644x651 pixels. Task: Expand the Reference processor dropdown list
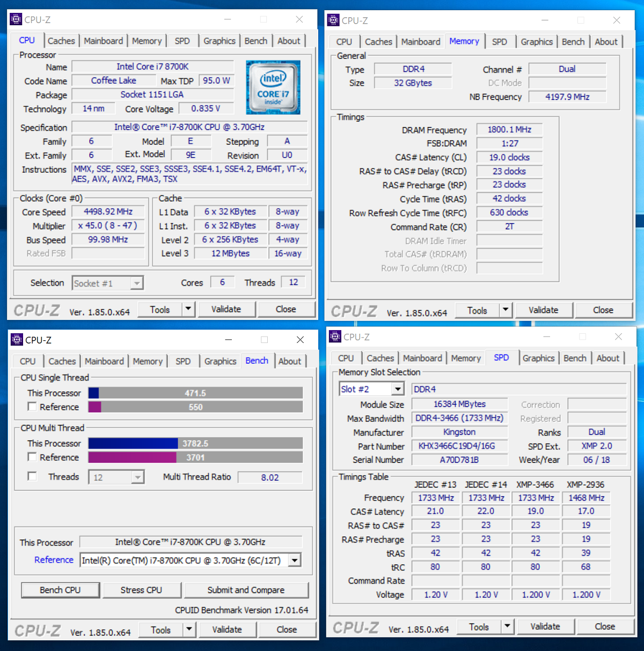point(295,560)
